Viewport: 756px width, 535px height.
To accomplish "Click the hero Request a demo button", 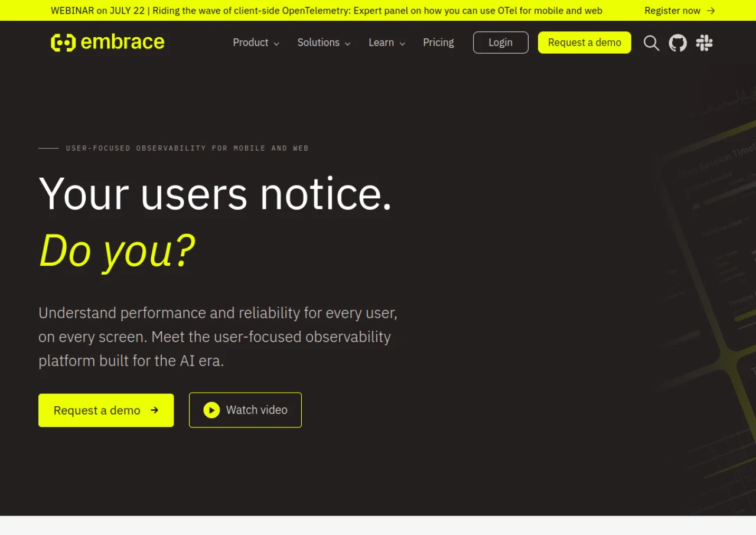I will pos(106,410).
